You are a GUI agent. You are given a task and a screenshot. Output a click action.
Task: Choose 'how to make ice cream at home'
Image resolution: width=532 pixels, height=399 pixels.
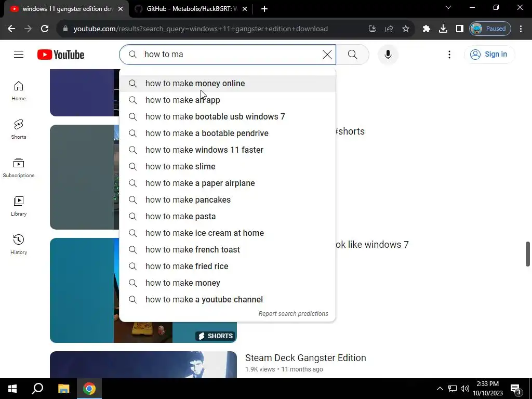(x=228, y=233)
